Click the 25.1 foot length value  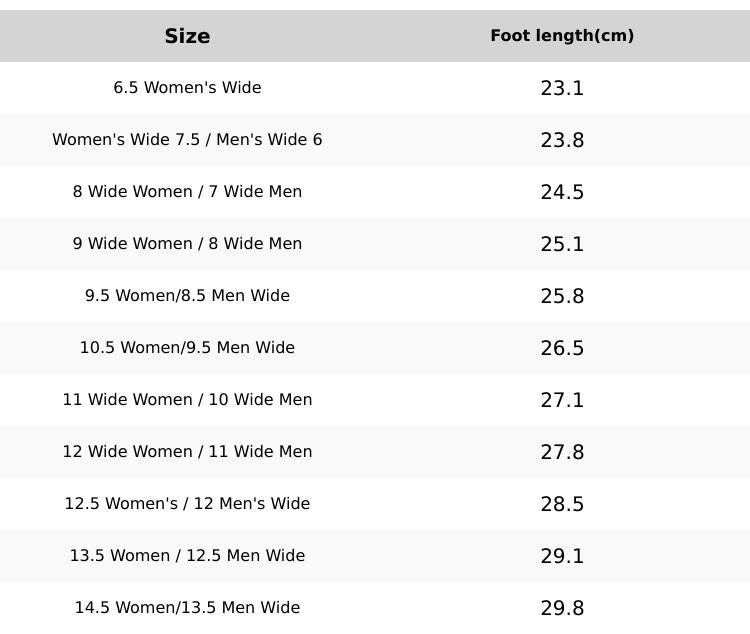[x=562, y=244]
